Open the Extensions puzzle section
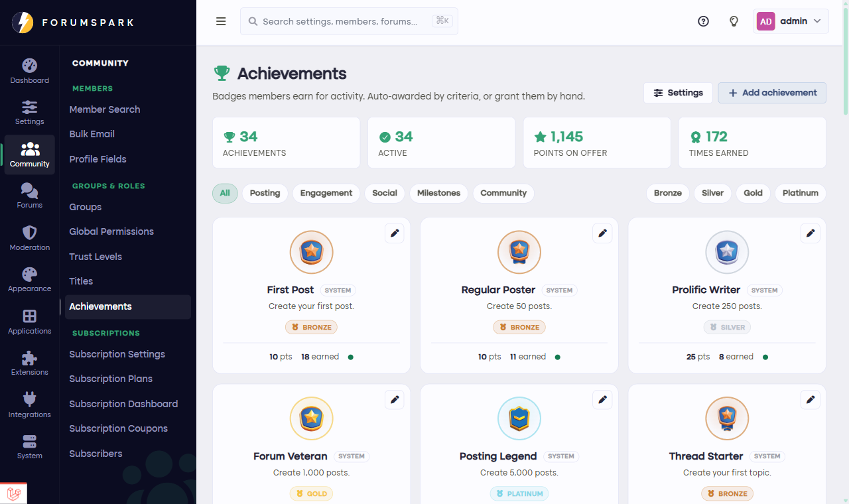 pyautogui.click(x=29, y=363)
